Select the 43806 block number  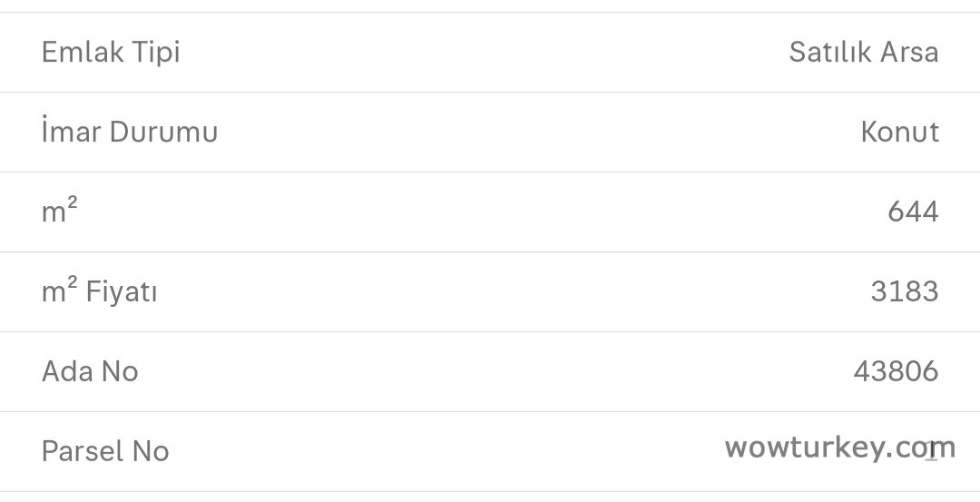click(x=896, y=371)
